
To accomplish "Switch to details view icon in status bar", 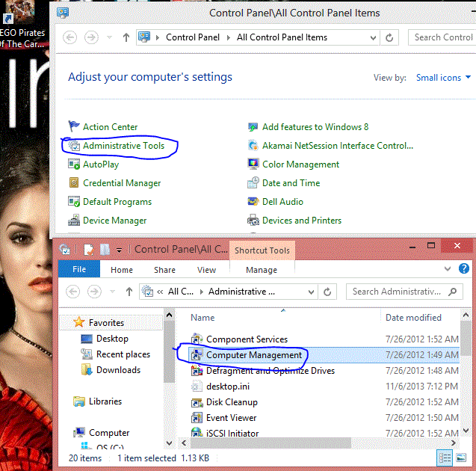I will pyautogui.click(x=445, y=458).
